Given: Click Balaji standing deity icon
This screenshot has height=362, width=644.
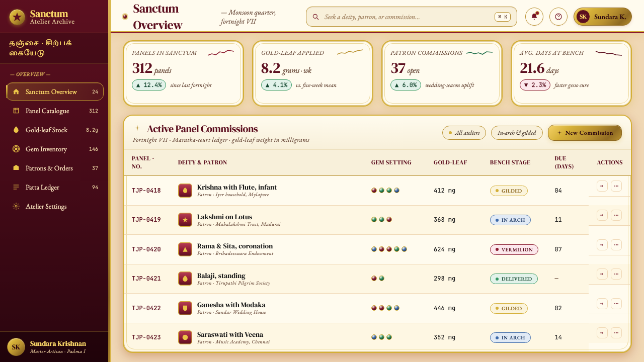Looking at the screenshot, I should pos(185,279).
